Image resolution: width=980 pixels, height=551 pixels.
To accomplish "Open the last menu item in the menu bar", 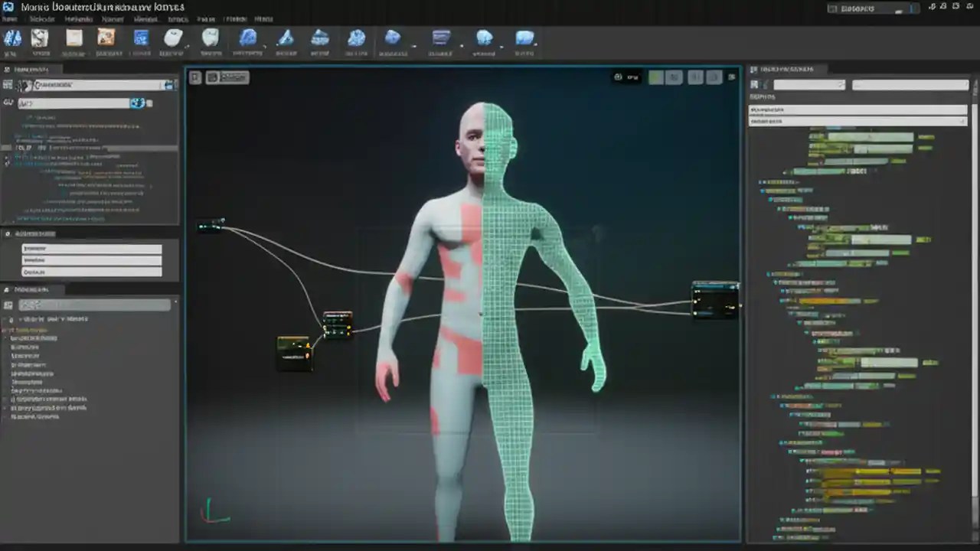I will [x=265, y=18].
